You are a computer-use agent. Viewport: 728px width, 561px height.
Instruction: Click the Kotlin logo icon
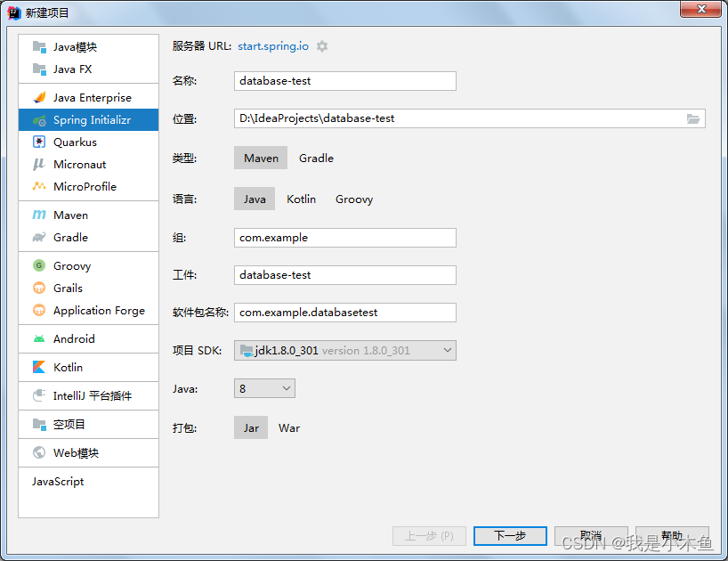click(39, 368)
